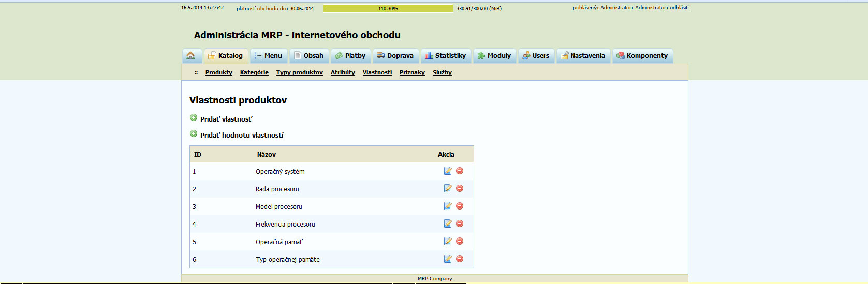
Task: Open the Nastavenia tab
Action: (x=583, y=56)
